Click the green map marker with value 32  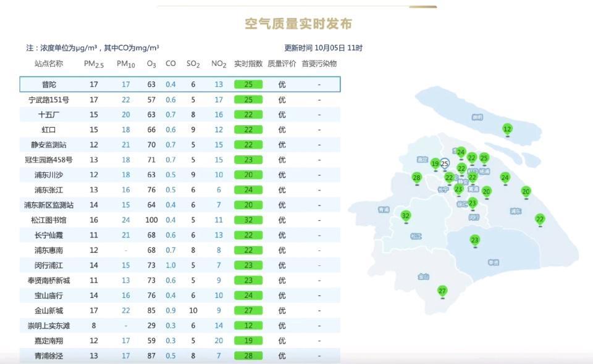pyautogui.click(x=406, y=215)
